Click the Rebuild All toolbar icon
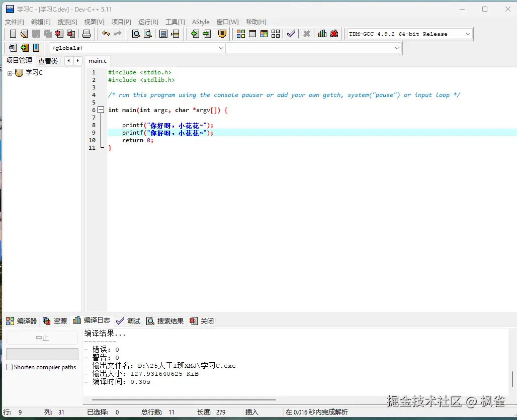517x420 pixels. [x=276, y=34]
